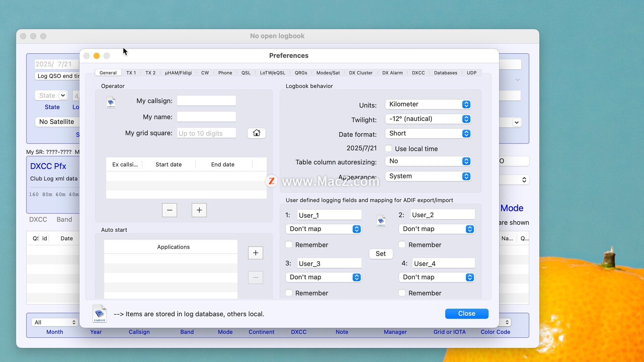Click the logbook icon beside My callsign
The height and width of the screenshot is (362, 644).
pyautogui.click(x=111, y=102)
